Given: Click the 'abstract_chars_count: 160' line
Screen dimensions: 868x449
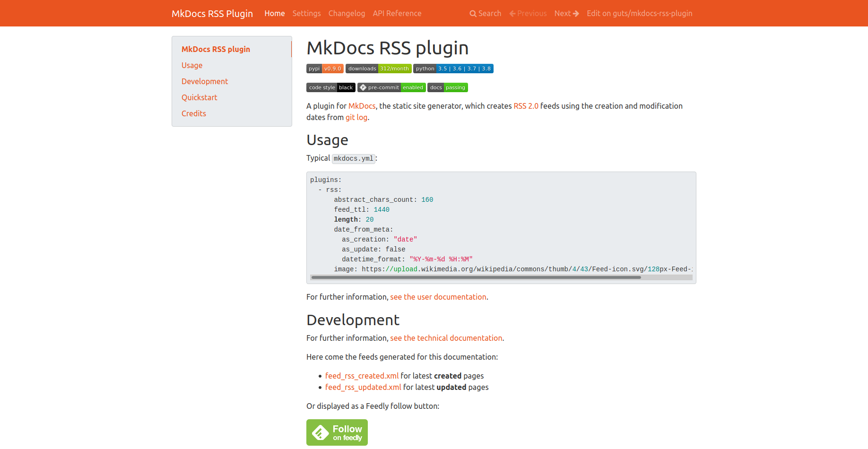Looking at the screenshot, I should 383,200.
